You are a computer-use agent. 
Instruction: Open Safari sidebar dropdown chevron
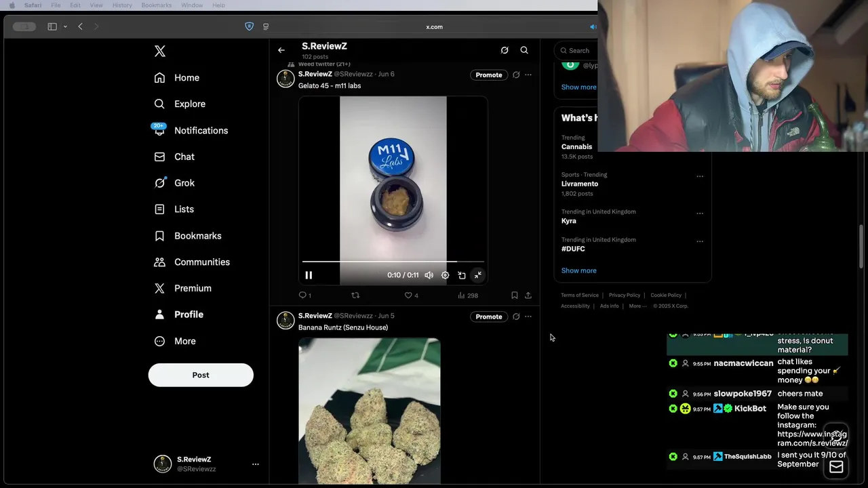coord(65,26)
